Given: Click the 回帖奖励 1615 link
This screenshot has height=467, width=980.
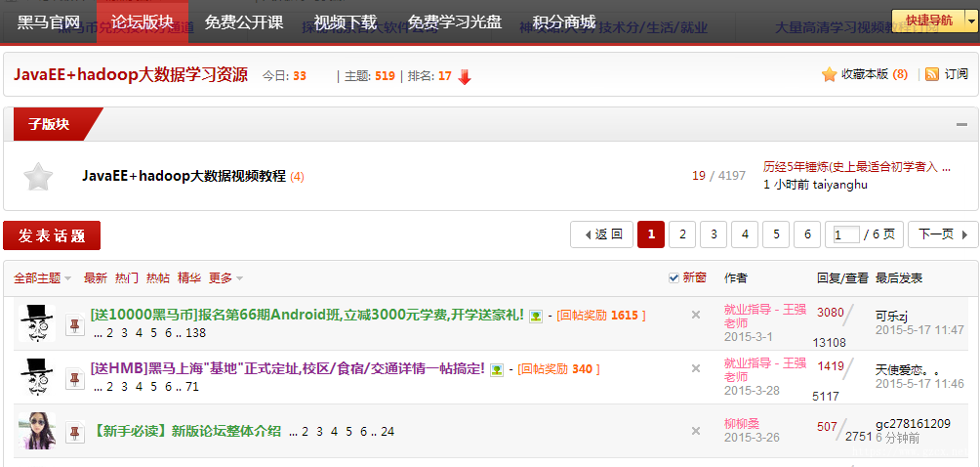Looking at the screenshot, I should (x=600, y=316).
